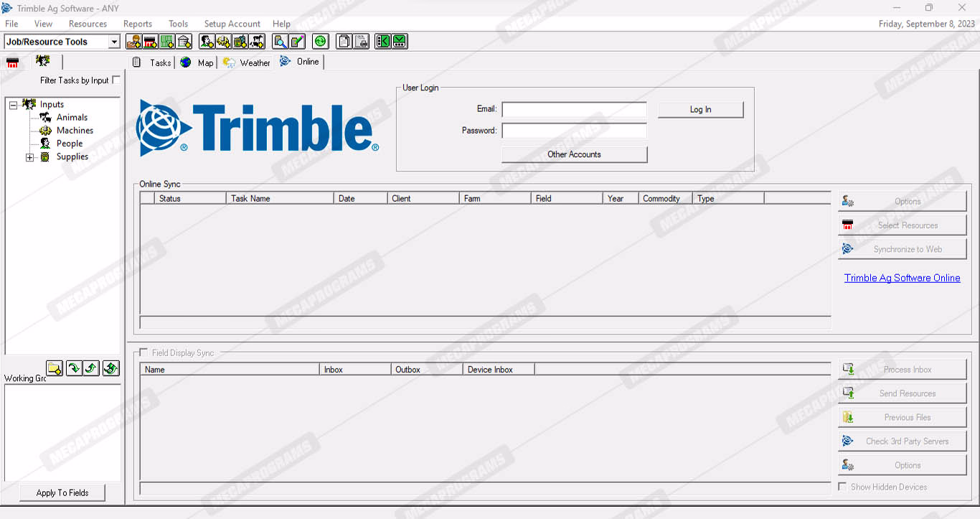Click the add machine gears toolbar icon
980x519 pixels.
[224, 42]
